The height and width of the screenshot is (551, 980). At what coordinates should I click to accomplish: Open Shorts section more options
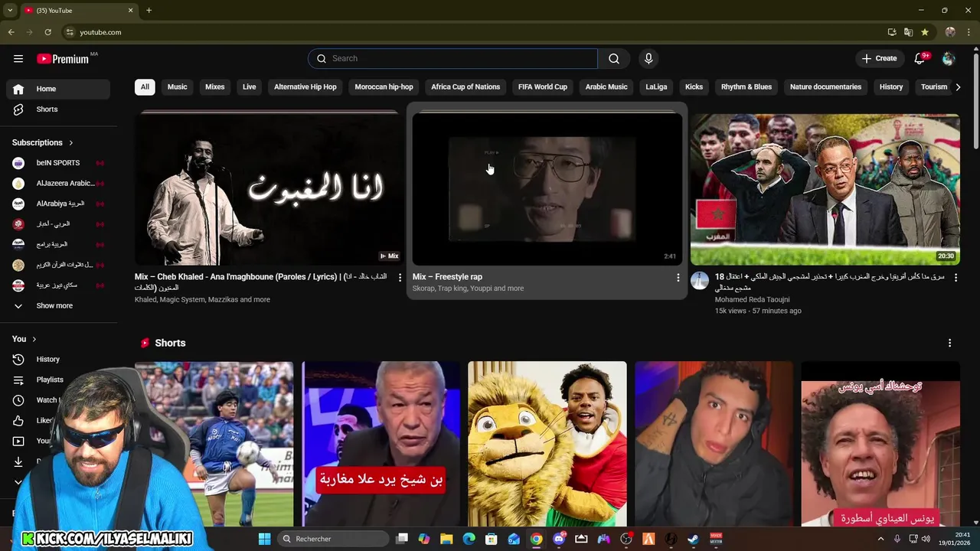click(949, 343)
